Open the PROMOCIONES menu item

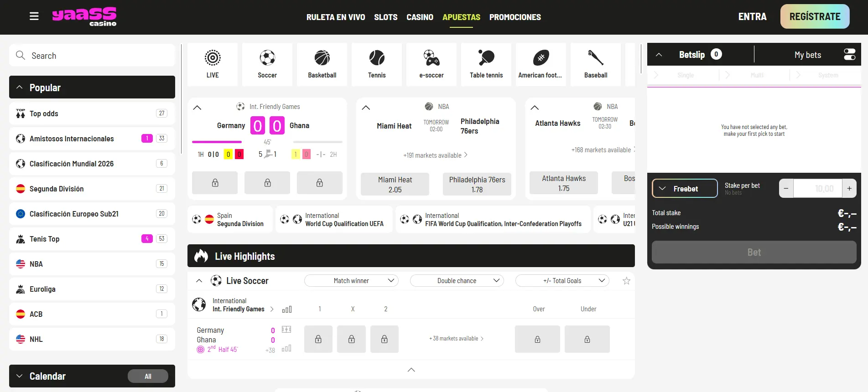[x=515, y=17]
